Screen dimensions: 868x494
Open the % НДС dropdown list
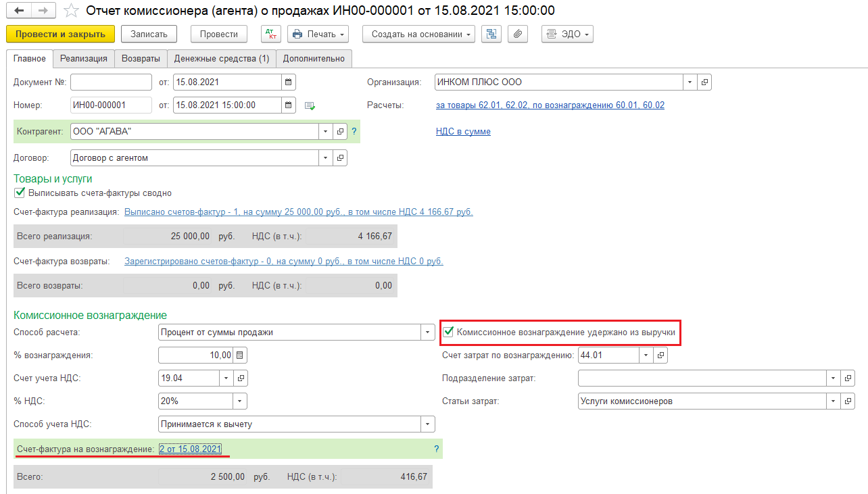coord(240,401)
